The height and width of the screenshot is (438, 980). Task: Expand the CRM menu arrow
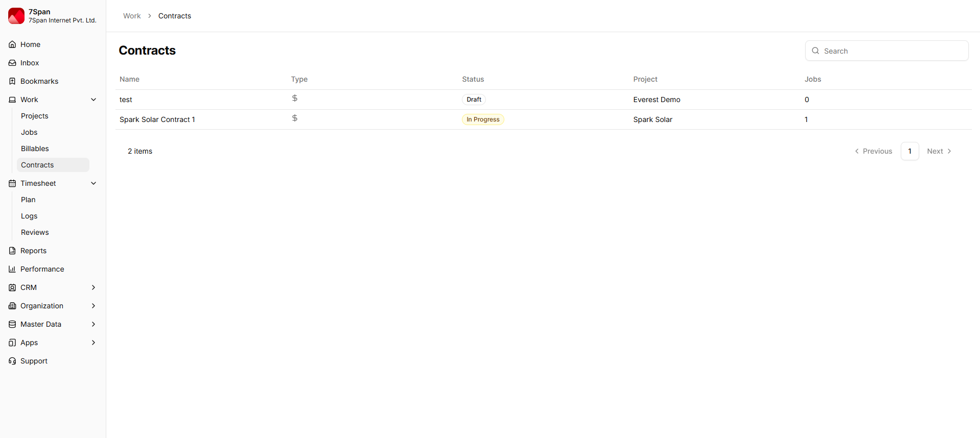[94, 287]
